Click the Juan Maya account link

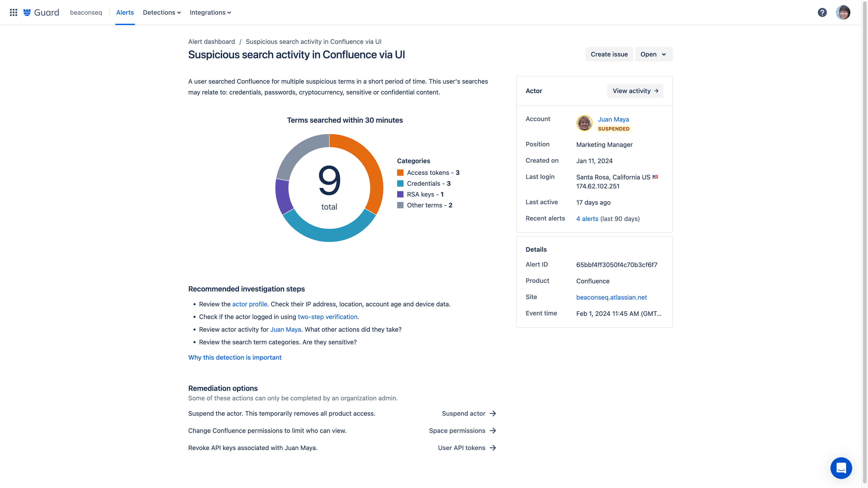click(613, 119)
